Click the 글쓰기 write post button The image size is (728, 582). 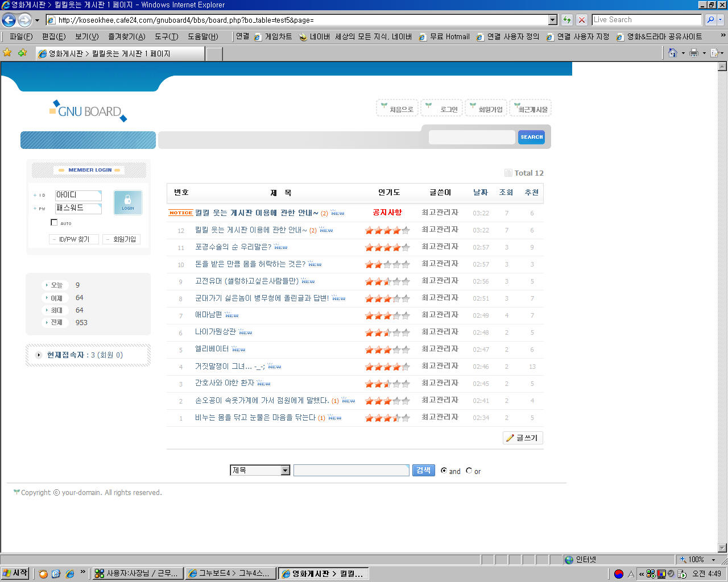click(x=523, y=438)
